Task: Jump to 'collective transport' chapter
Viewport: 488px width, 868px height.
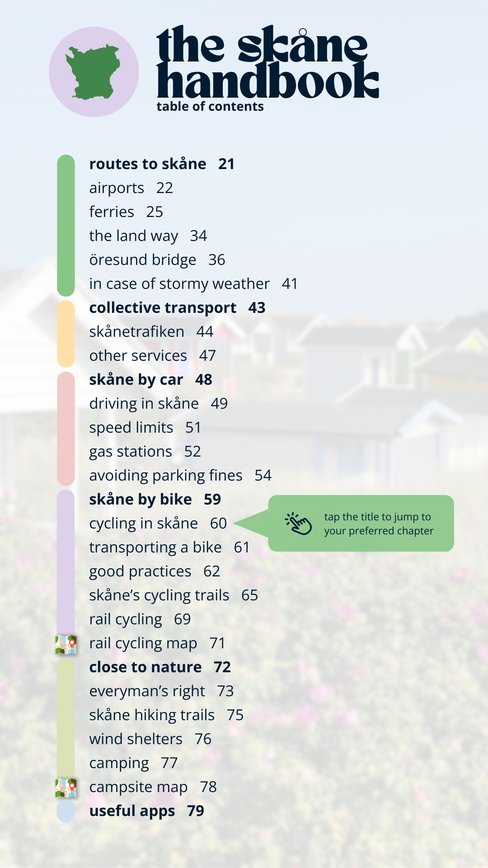Action: (x=163, y=308)
